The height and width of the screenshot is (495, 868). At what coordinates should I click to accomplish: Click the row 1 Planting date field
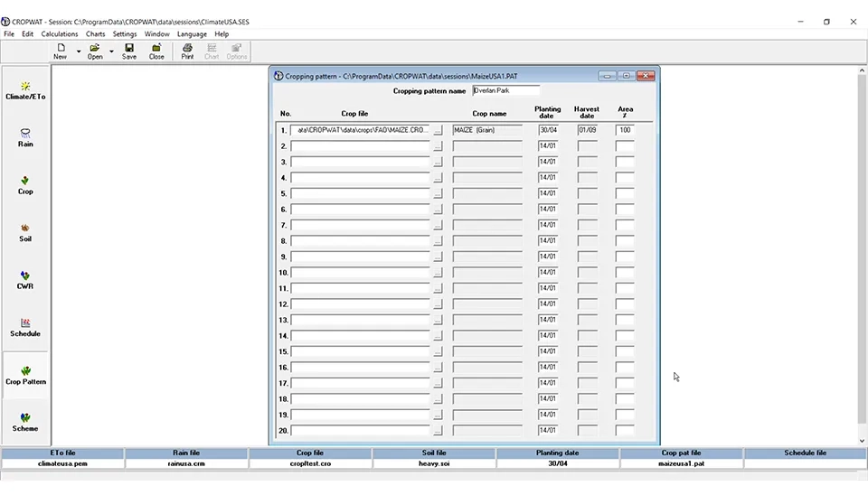click(547, 130)
